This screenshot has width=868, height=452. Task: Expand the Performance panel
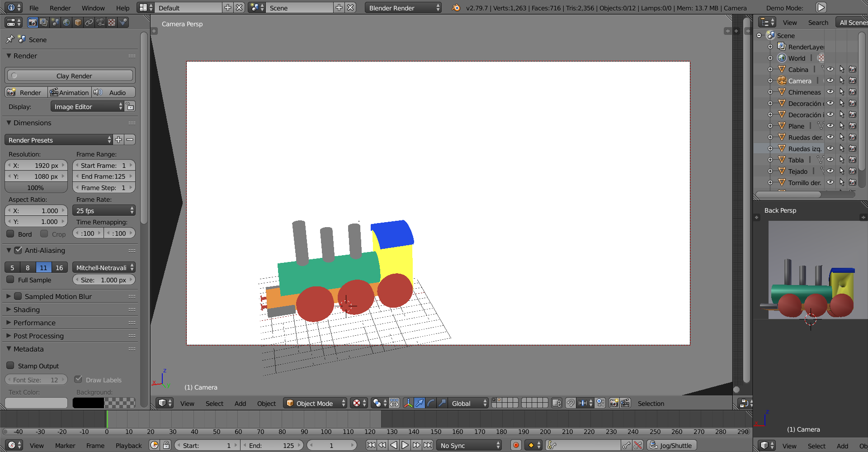(x=34, y=323)
